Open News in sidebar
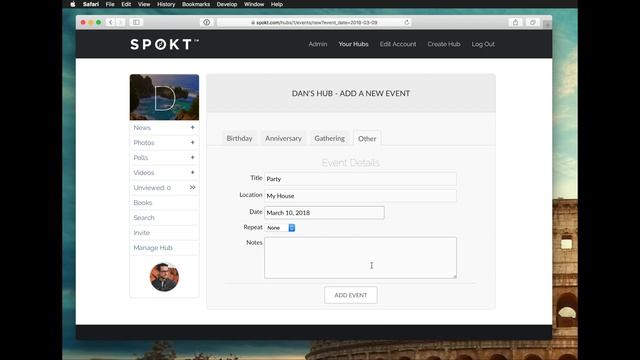640x360 pixels. tap(142, 128)
